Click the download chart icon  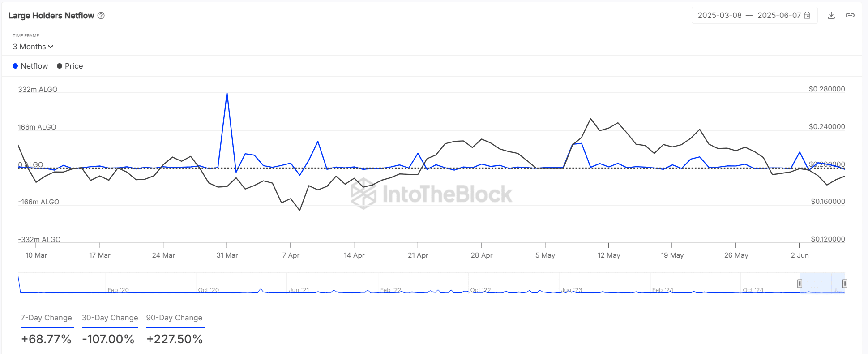pyautogui.click(x=831, y=16)
